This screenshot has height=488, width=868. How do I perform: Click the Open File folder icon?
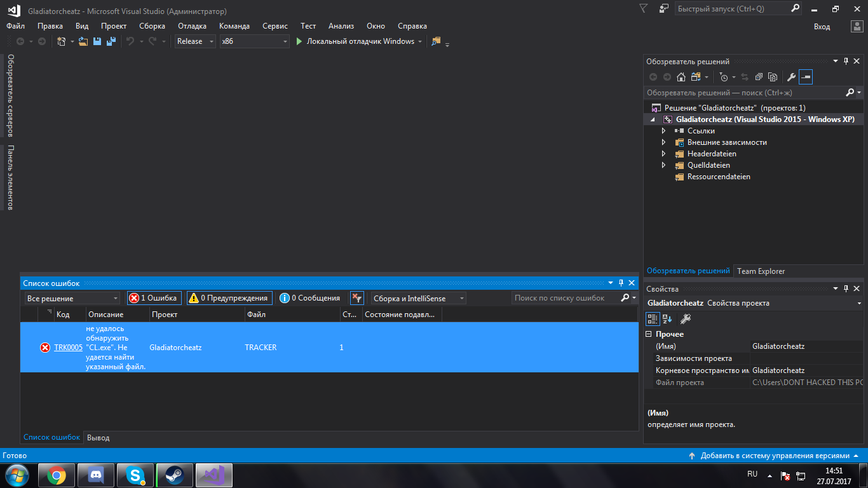[x=83, y=41]
